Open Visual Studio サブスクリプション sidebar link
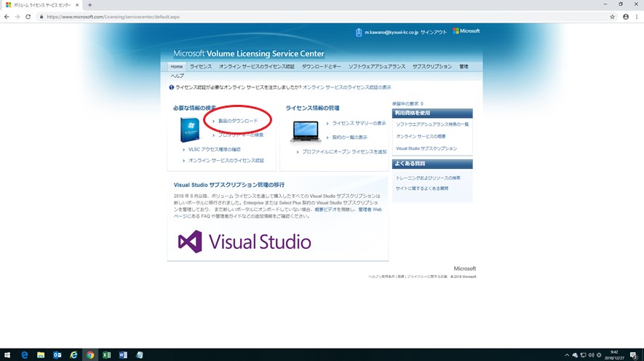The width and height of the screenshot is (644, 361). click(426, 148)
